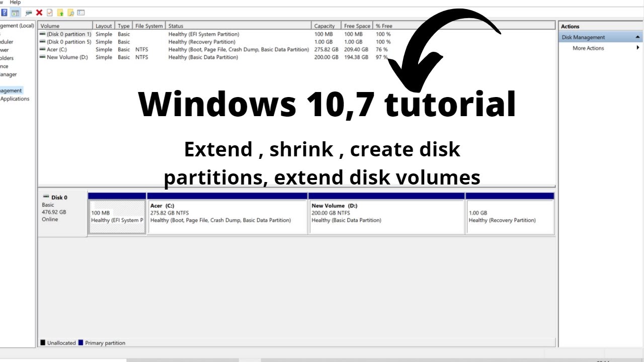Sort by the Type column header
Screen dimensions: 644x362
pyautogui.click(x=124, y=26)
